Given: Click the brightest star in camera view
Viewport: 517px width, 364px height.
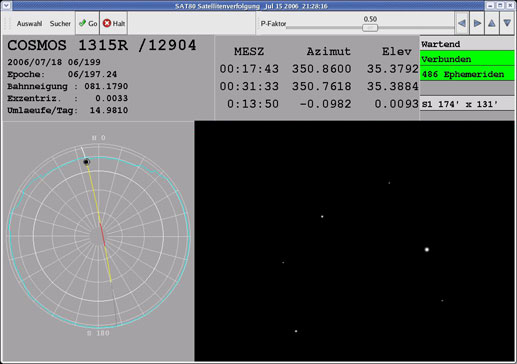Looking at the screenshot, I should pyautogui.click(x=427, y=249).
